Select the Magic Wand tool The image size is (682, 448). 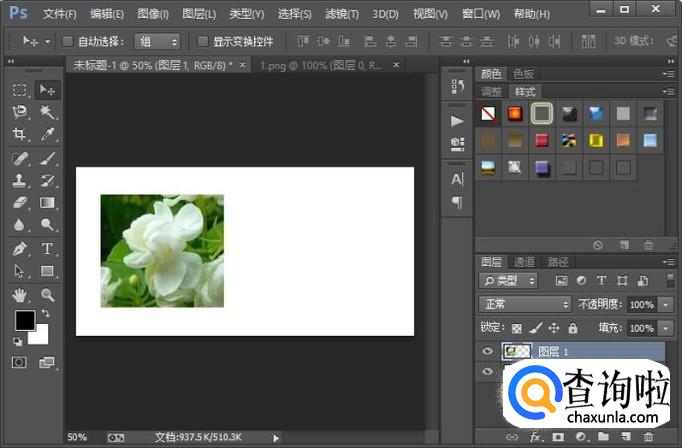click(x=47, y=112)
